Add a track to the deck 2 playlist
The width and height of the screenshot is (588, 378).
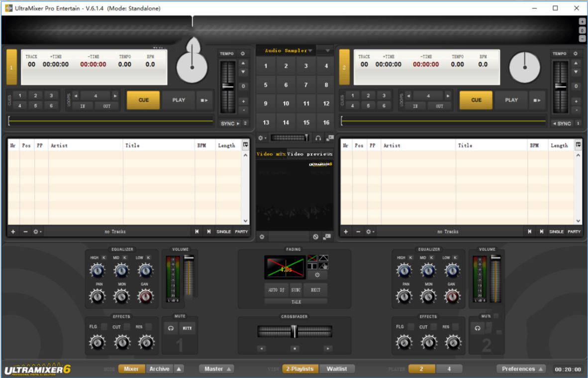pyautogui.click(x=346, y=232)
